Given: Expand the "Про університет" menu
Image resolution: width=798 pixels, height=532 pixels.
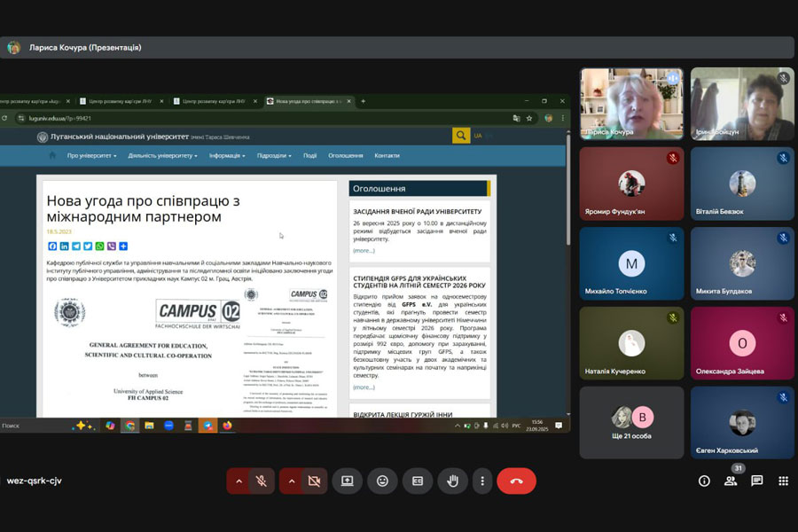Looking at the screenshot, I should [90, 155].
